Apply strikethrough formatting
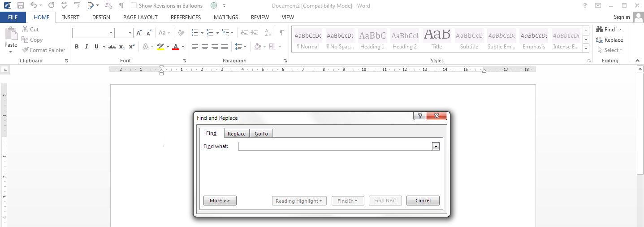The width and height of the screenshot is (644, 227). pos(112,47)
